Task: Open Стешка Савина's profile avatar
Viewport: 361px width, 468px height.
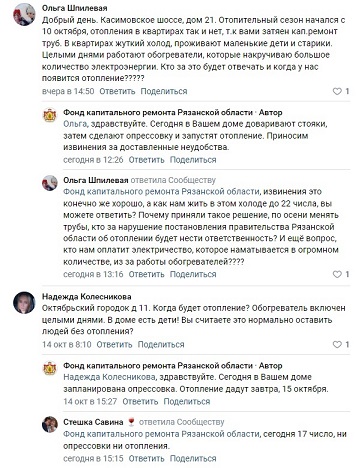Action: click(50, 425)
